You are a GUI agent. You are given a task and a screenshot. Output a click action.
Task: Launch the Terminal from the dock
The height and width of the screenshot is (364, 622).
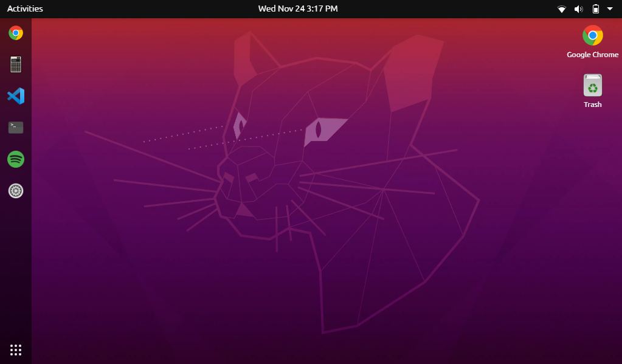[x=16, y=127]
